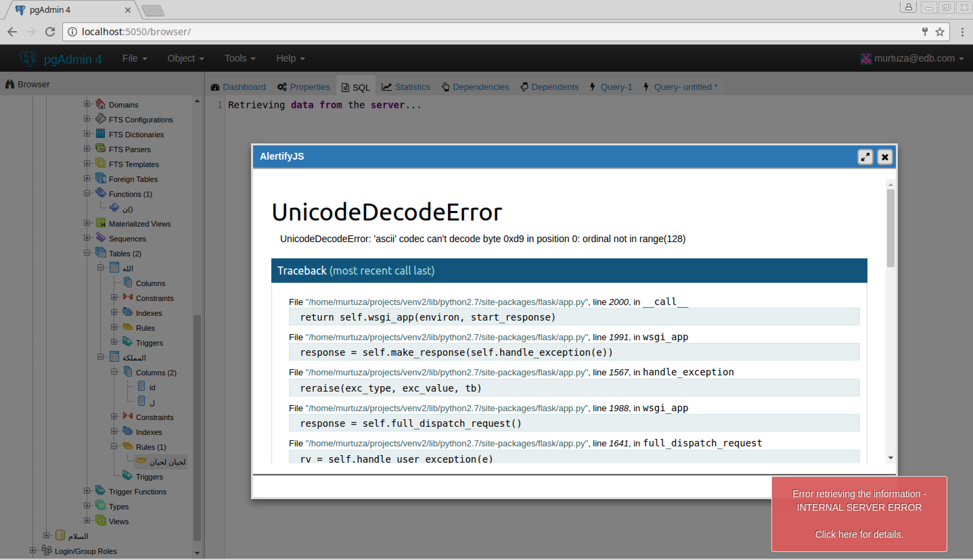Viewport: 973px width, 560px height.
Task: Open the Dependencies tab
Action: 476,87
